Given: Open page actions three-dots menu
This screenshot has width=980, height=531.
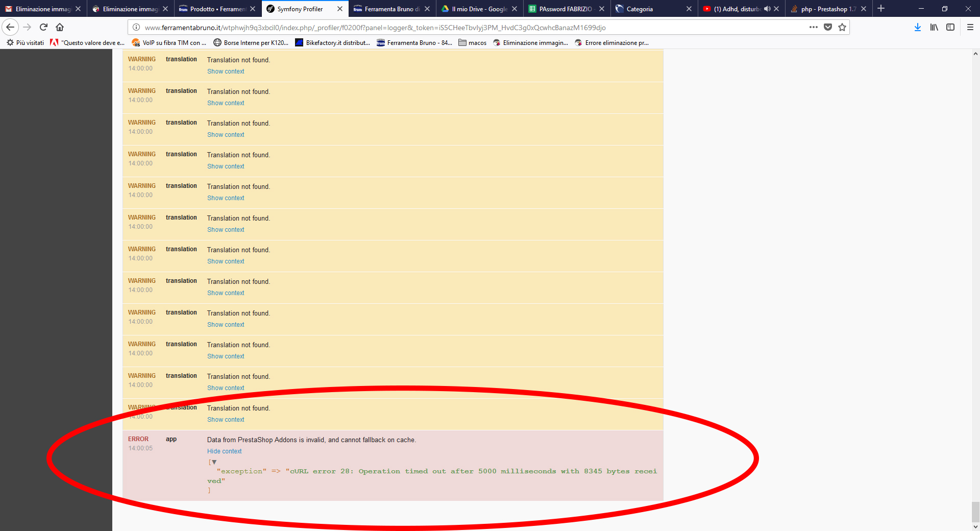Looking at the screenshot, I should click(x=814, y=27).
